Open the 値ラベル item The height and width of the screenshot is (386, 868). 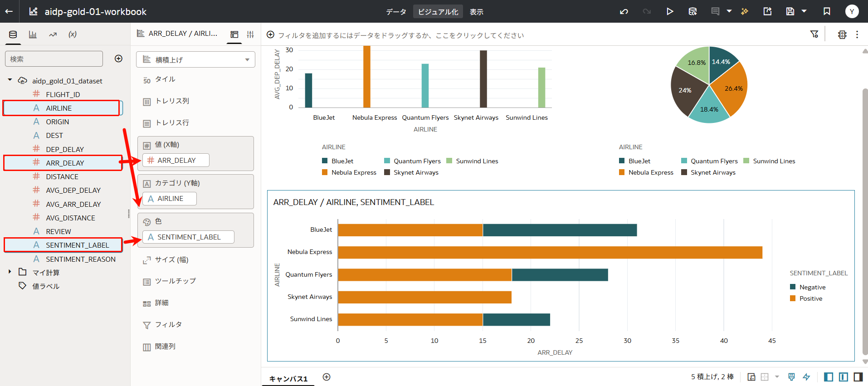(x=45, y=286)
